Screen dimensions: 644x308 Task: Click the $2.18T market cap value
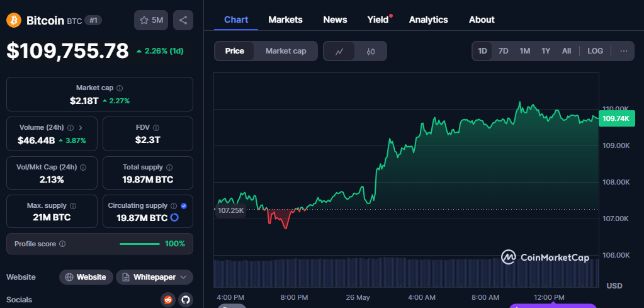(84, 101)
